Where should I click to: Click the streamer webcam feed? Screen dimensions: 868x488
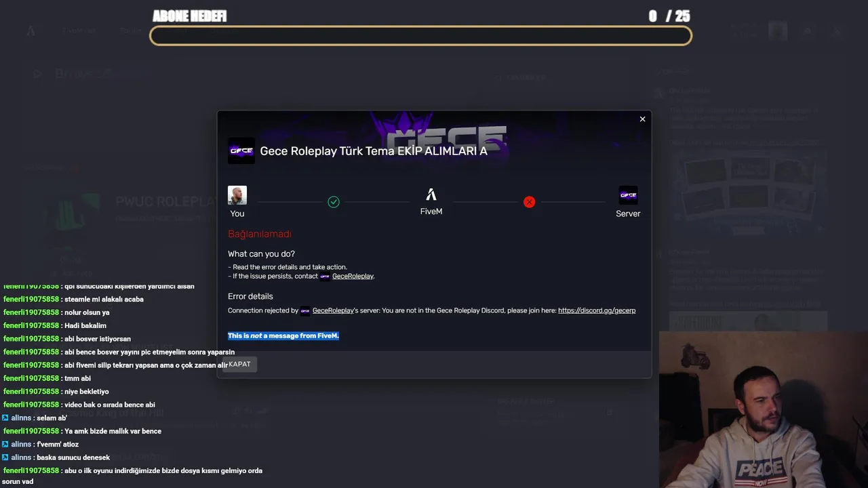click(764, 409)
